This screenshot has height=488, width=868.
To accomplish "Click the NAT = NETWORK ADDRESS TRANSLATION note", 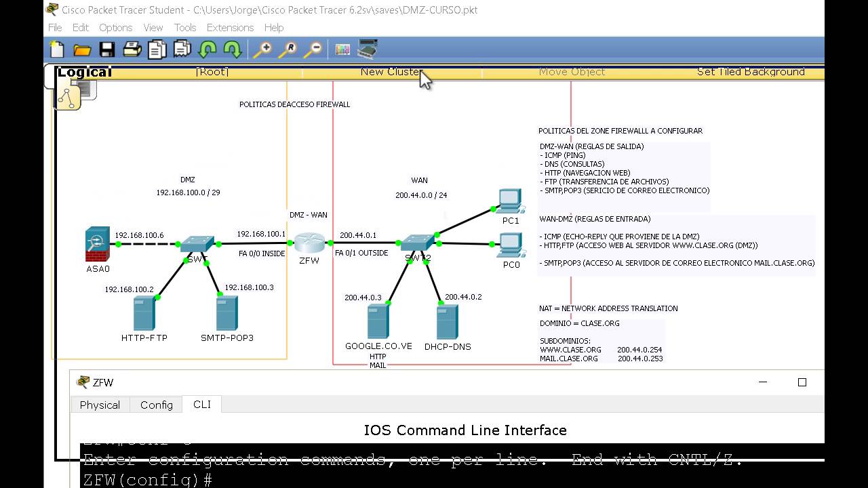I will point(608,308).
